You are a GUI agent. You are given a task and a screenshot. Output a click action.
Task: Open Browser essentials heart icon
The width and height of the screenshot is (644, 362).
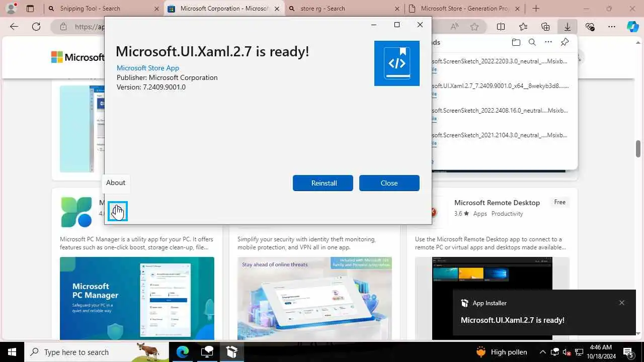[590, 27]
